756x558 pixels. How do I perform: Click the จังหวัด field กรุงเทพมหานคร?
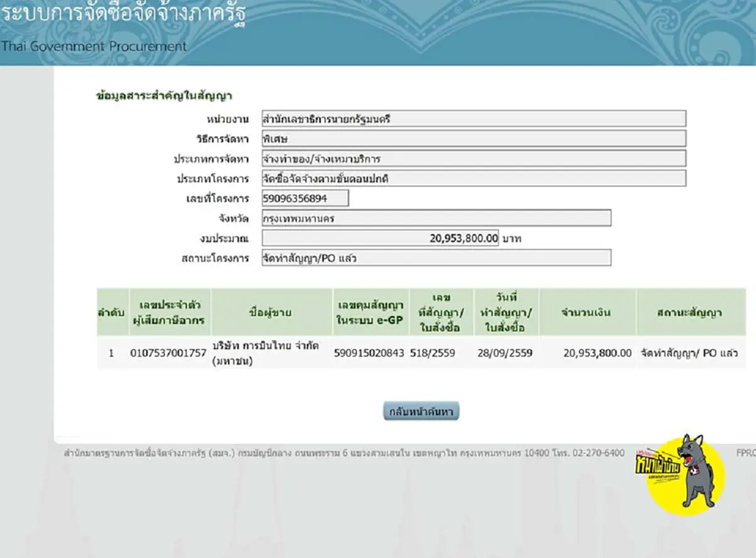point(436,219)
